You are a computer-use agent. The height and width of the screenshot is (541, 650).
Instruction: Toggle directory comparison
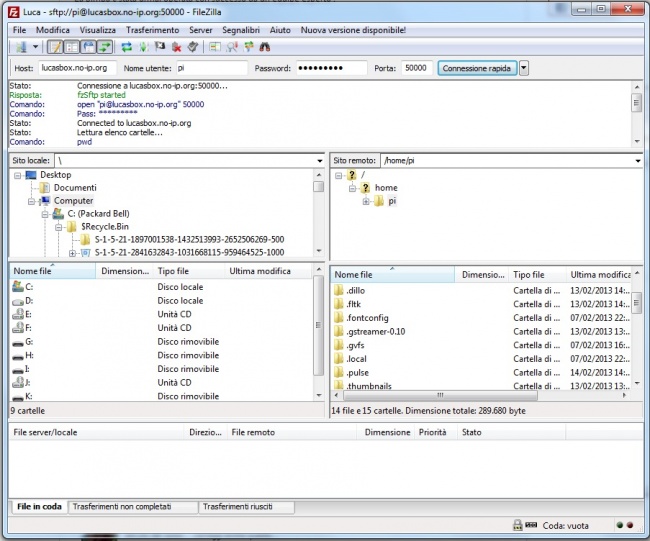pyautogui.click(x=232, y=47)
